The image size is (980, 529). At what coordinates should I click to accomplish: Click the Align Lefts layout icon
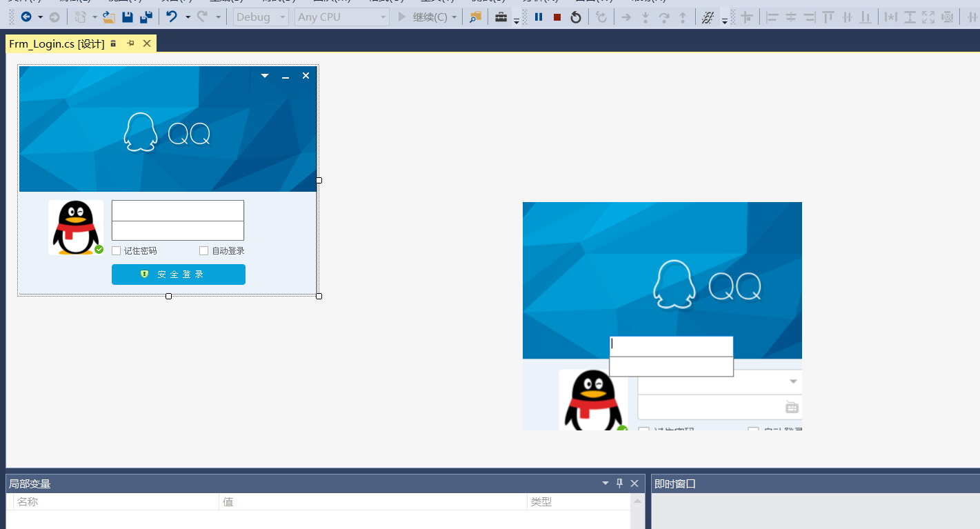pos(772,17)
